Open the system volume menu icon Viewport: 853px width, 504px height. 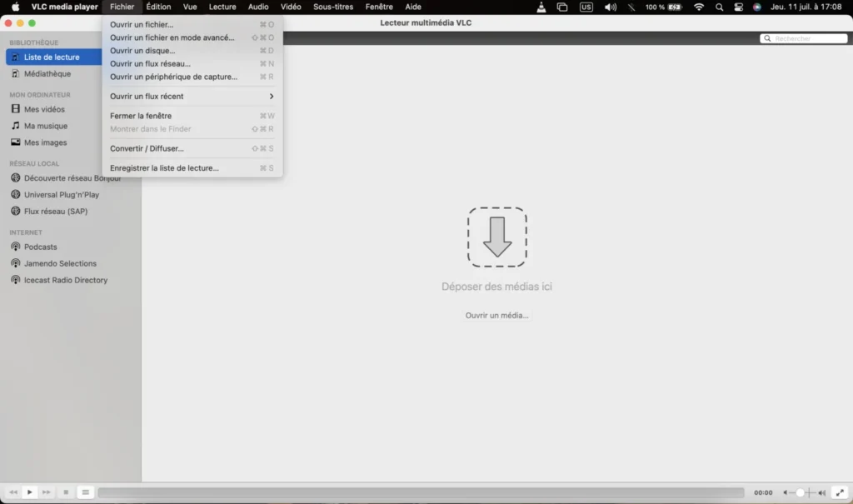coord(611,7)
